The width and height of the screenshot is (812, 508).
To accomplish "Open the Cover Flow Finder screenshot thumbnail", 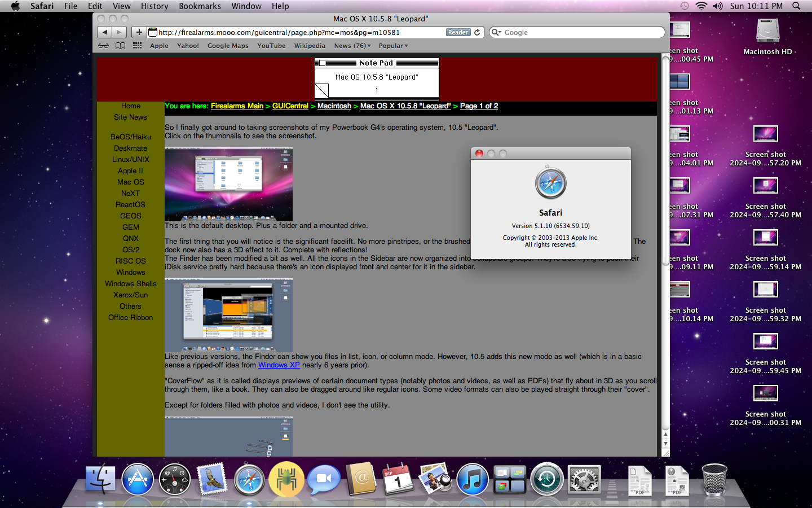I will coord(228,315).
